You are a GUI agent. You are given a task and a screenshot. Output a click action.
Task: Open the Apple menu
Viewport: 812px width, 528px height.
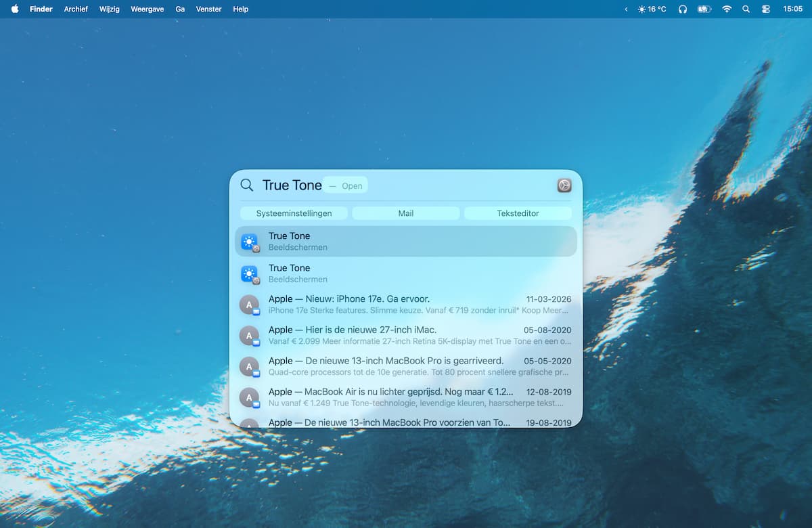click(15, 9)
